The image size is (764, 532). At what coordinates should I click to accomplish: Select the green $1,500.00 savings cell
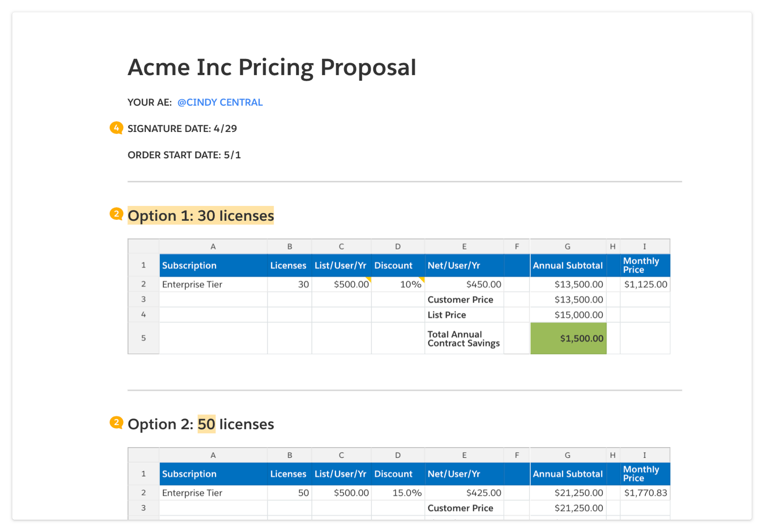point(568,338)
